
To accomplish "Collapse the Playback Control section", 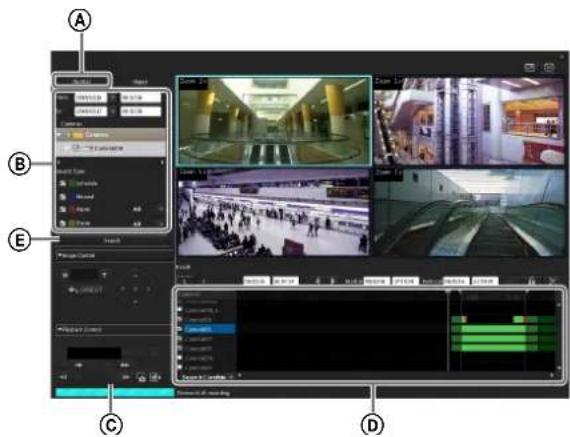I will coord(60,329).
